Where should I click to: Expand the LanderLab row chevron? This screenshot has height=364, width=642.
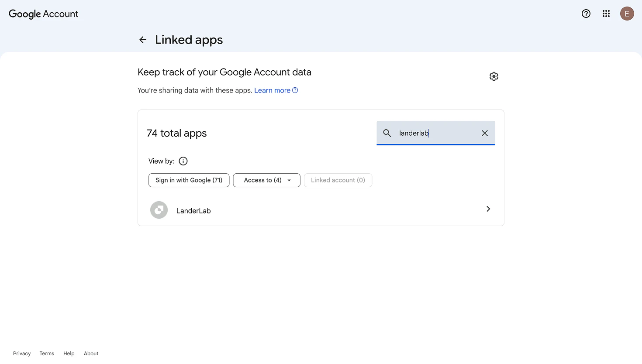point(488,209)
